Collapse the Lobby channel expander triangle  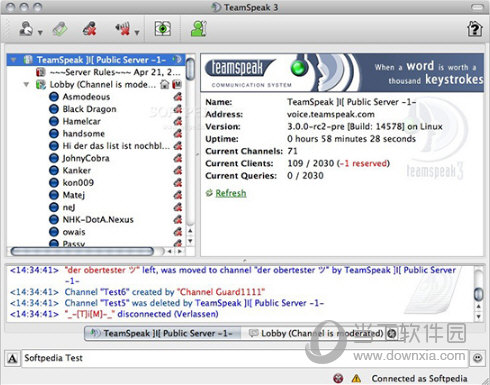[26, 84]
